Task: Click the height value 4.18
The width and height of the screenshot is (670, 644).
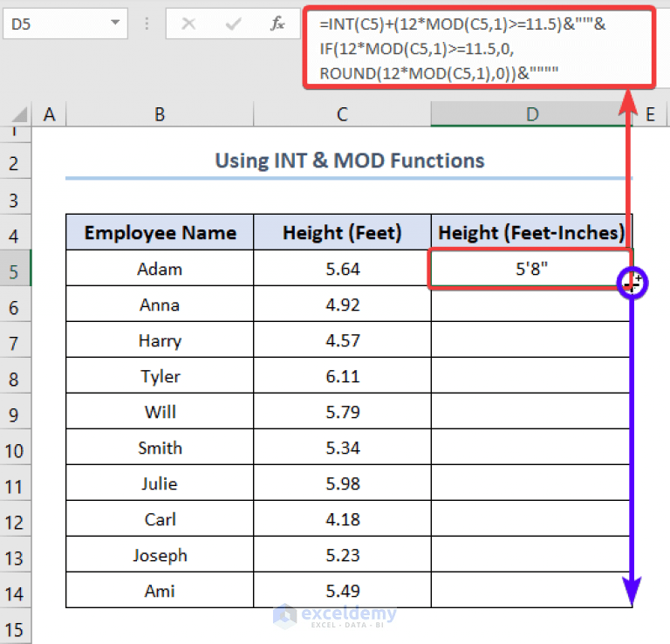Action: (342, 519)
